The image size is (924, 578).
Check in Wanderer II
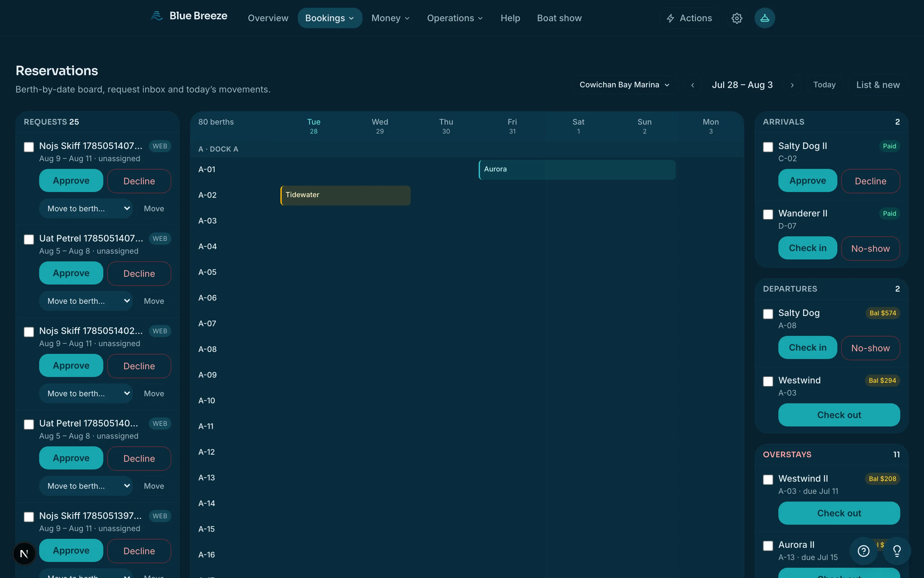coord(808,248)
